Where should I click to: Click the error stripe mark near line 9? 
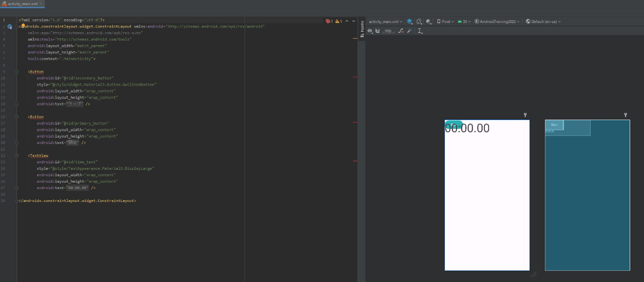[x=355, y=77]
